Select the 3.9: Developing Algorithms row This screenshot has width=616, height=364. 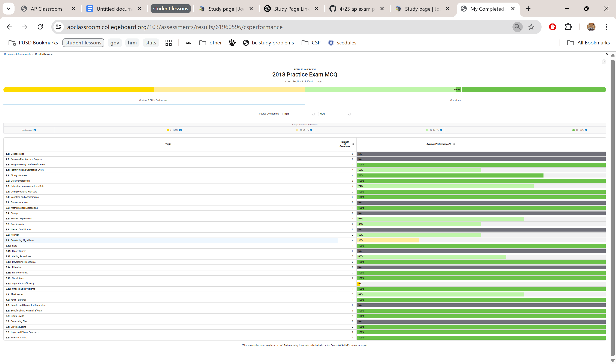pos(304,240)
